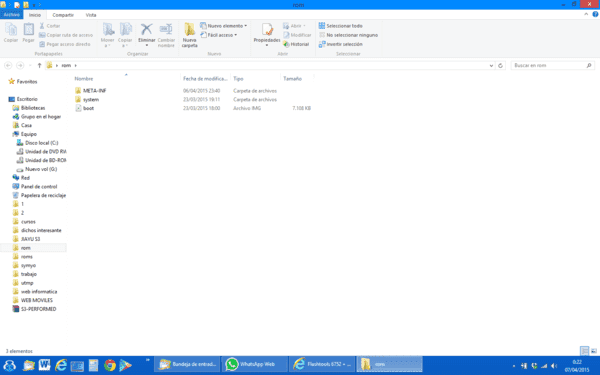Click Seleccionar todo
Viewport: 600px width, 375px height.
pyautogui.click(x=341, y=26)
